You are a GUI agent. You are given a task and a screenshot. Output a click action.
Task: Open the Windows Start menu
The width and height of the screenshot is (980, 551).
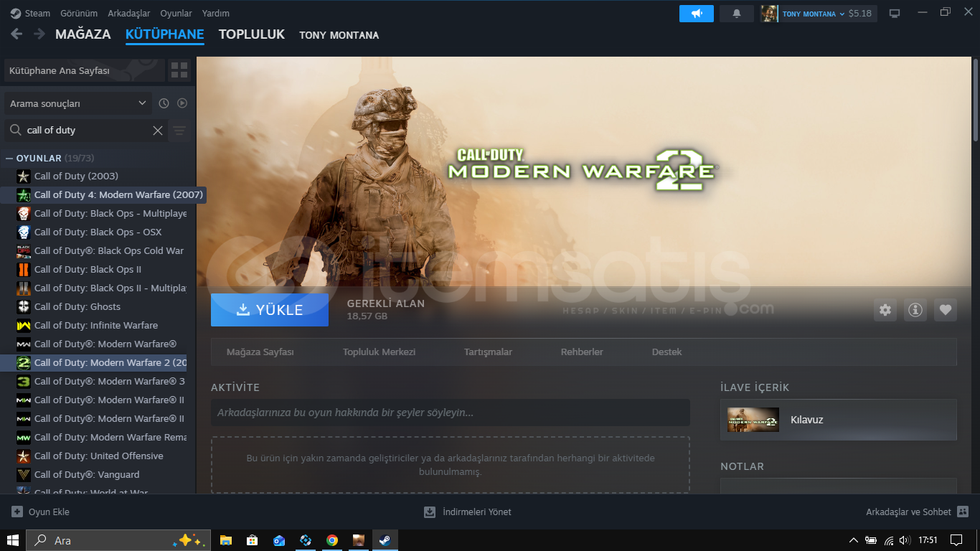[x=13, y=540]
